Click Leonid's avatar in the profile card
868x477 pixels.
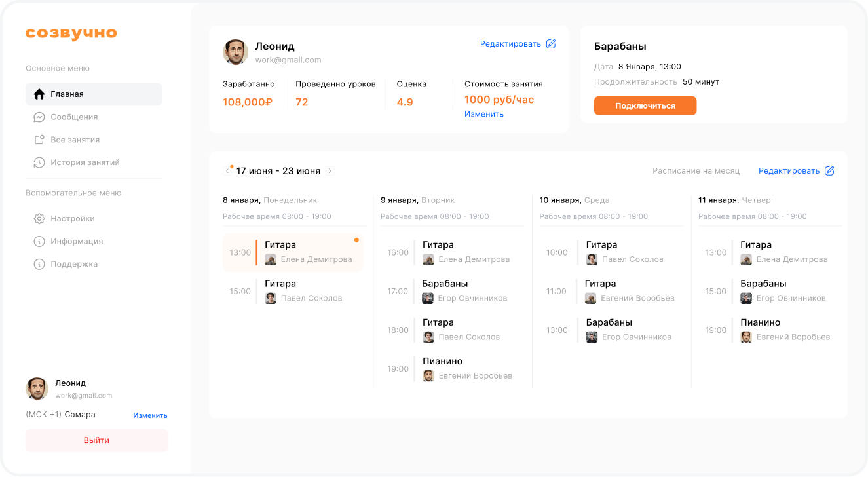[x=235, y=52]
